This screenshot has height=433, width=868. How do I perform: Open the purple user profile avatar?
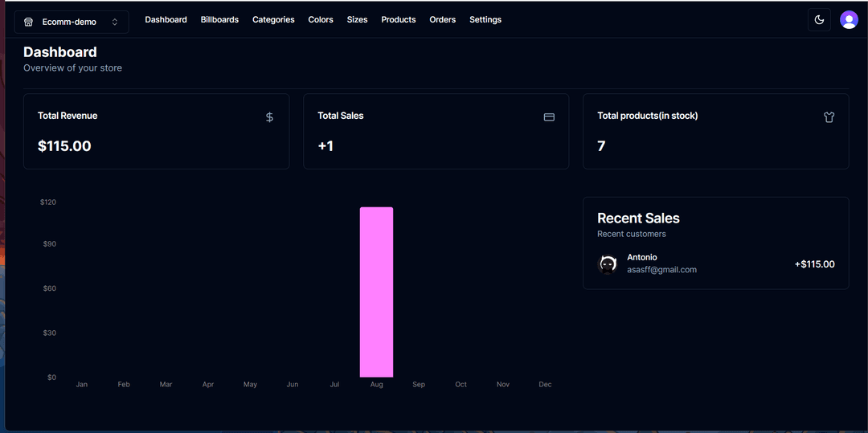[x=848, y=20]
